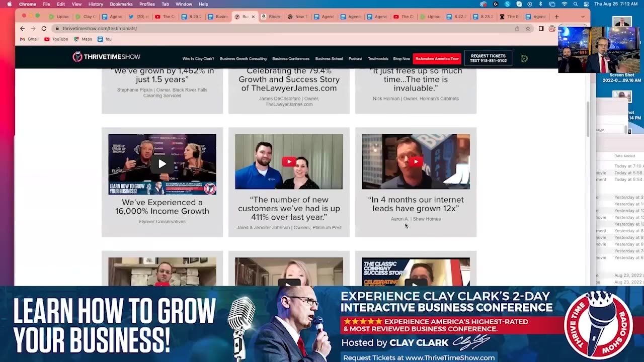
Task: View site info via the lock icon
Action: coord(58,29)
